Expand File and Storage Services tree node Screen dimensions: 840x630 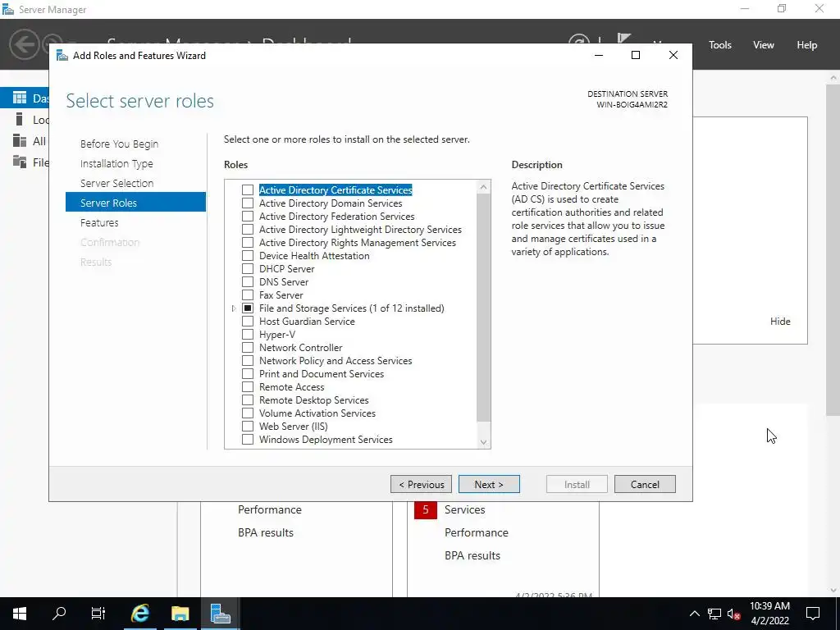click(234, 308)
